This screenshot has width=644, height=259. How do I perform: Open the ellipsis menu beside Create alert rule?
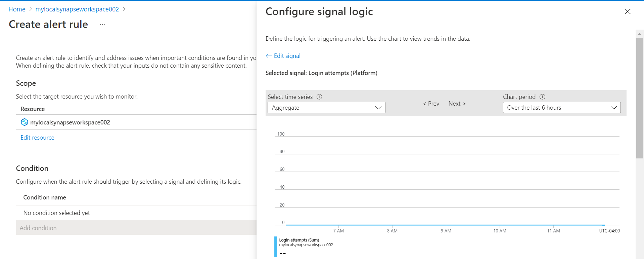(x=102, y=24)
